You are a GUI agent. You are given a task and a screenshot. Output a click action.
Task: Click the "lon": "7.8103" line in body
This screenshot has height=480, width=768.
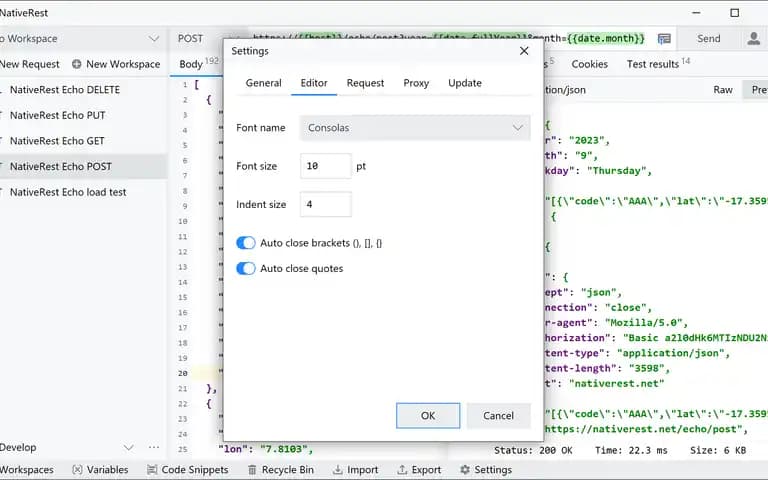(x=265, y=449)
